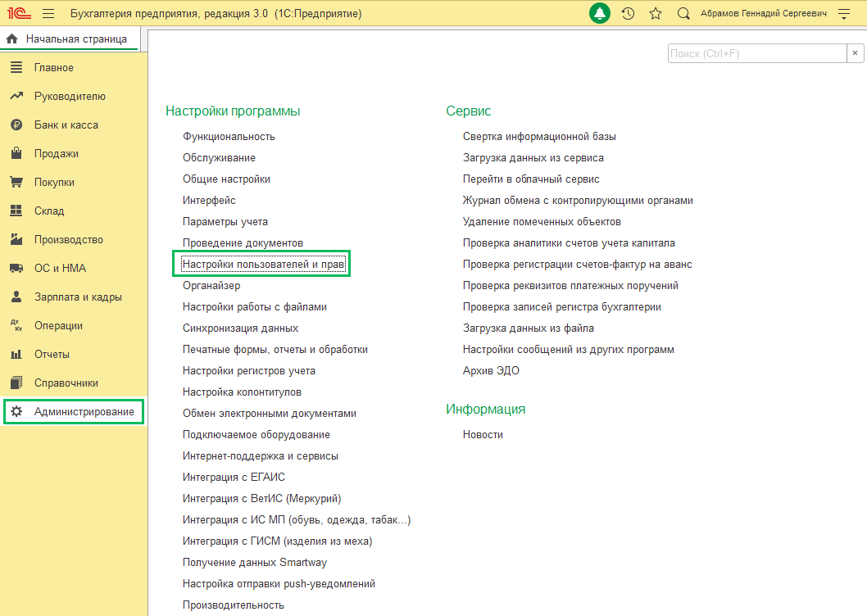The height and width of the screenshot is (616, 867).
Task: Open Настройки работы с файлами
Action: pos(254,307)
